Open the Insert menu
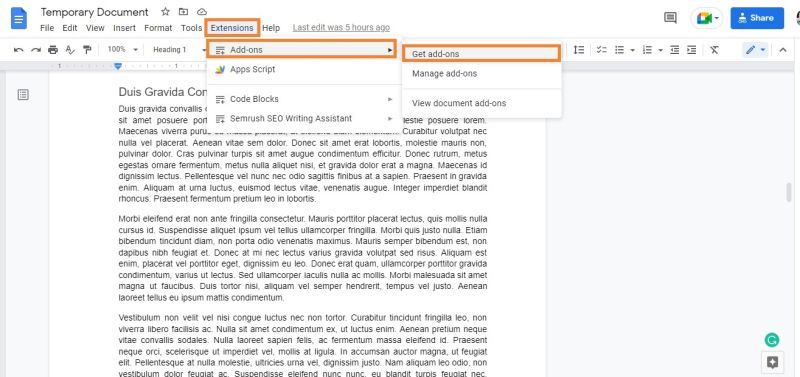 pyautogui.click(x=124, y=28)
